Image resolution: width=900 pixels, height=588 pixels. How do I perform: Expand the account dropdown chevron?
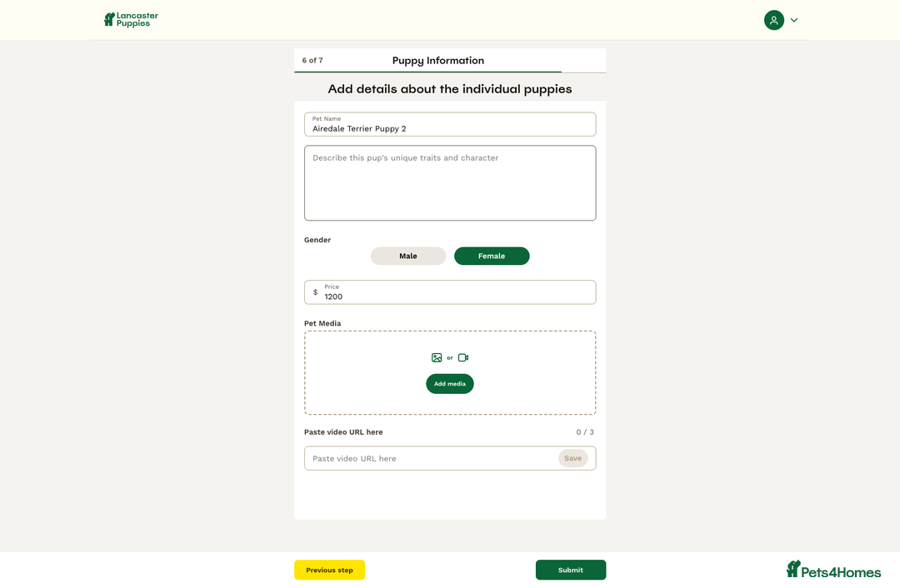click(x=794, y=20)
